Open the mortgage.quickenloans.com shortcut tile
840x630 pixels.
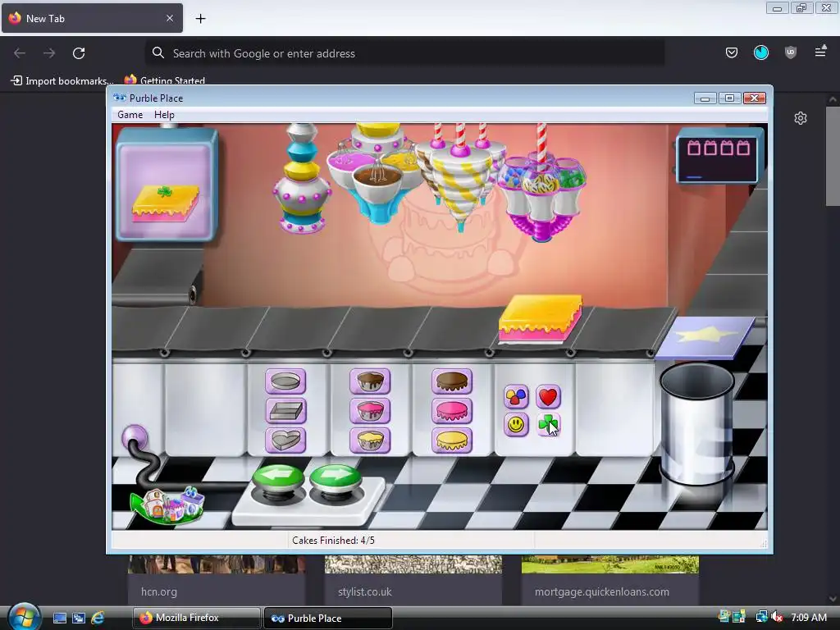(610, 580)
